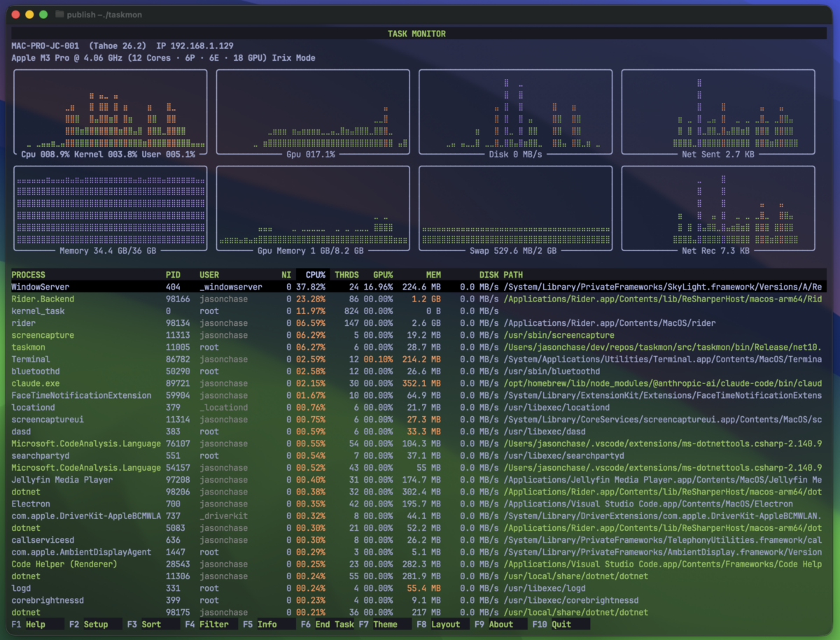Click the Memory 34.4 GB graph panel
This screenshot has height=640, width=840.
111,211
